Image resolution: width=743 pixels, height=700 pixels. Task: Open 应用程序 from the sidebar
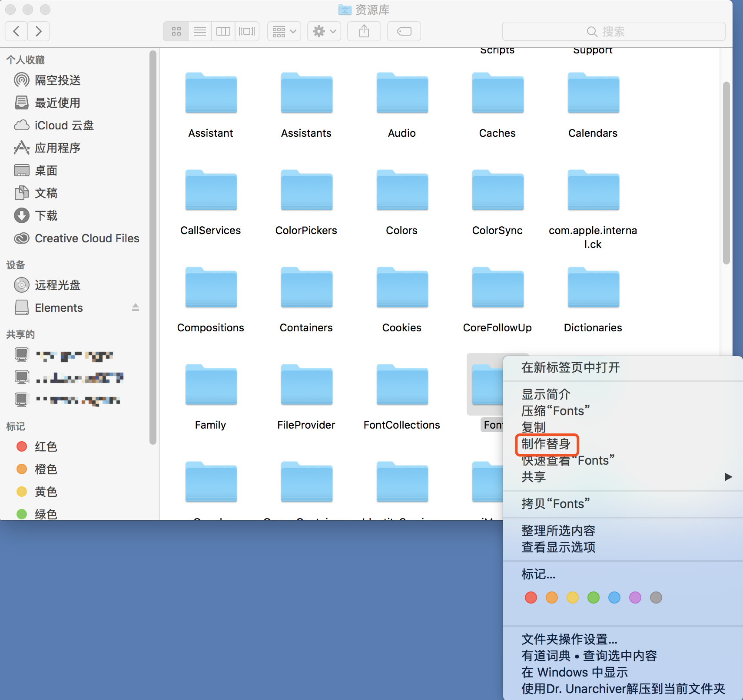(x=57, y=148)
